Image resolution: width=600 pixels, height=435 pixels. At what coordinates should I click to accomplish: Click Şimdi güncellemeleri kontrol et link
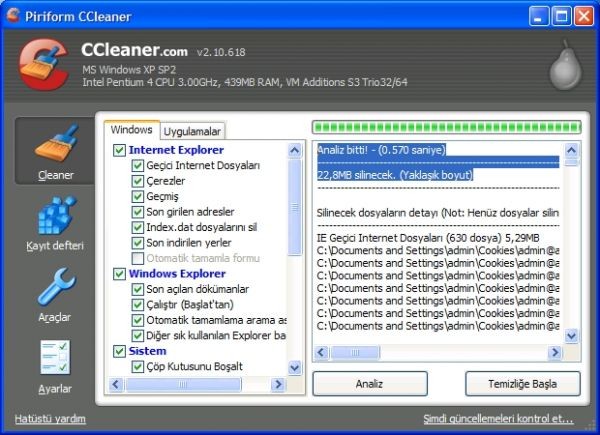click(498, 419)
